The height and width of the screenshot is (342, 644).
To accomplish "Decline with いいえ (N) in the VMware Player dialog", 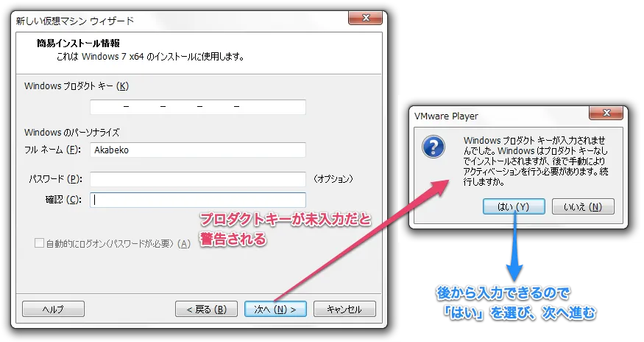I will point(583,206).
